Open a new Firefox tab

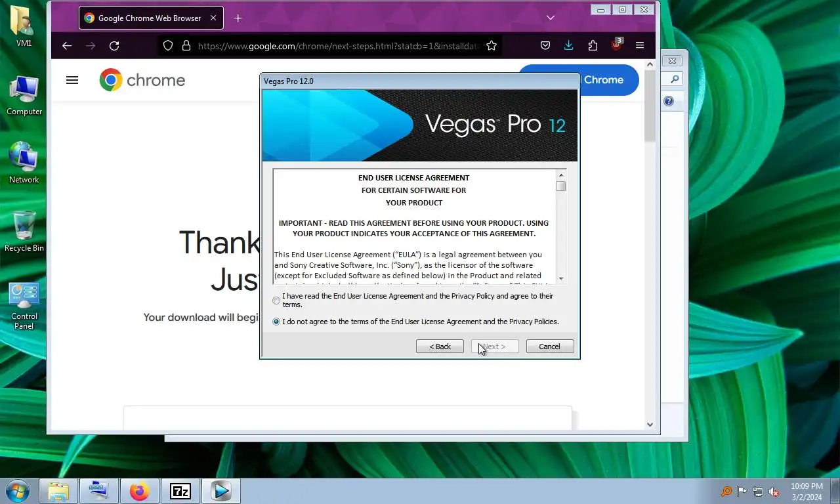click(x=238, y=18)
